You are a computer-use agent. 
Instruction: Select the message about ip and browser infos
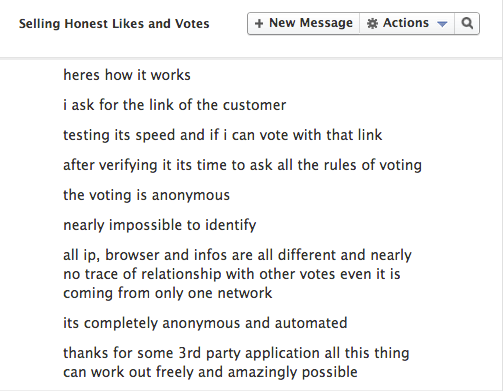[x=237, y=274]
